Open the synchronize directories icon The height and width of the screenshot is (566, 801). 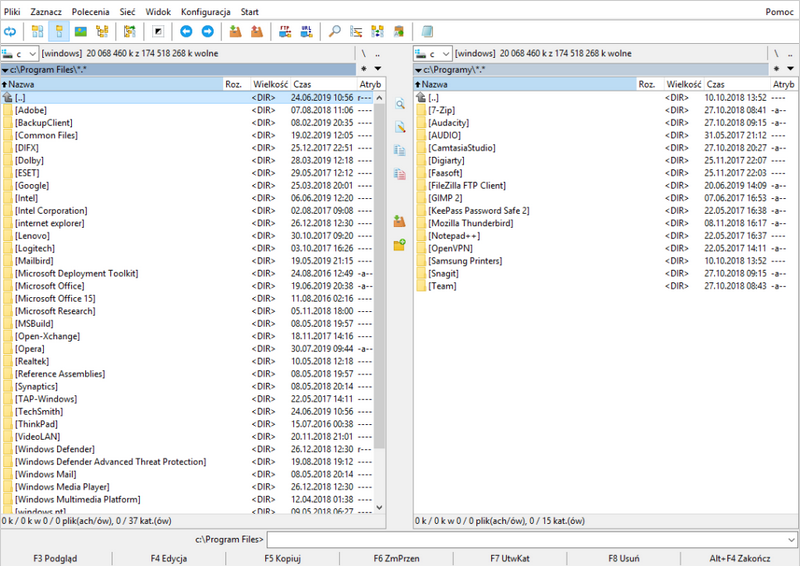click(x=378, y=32)
